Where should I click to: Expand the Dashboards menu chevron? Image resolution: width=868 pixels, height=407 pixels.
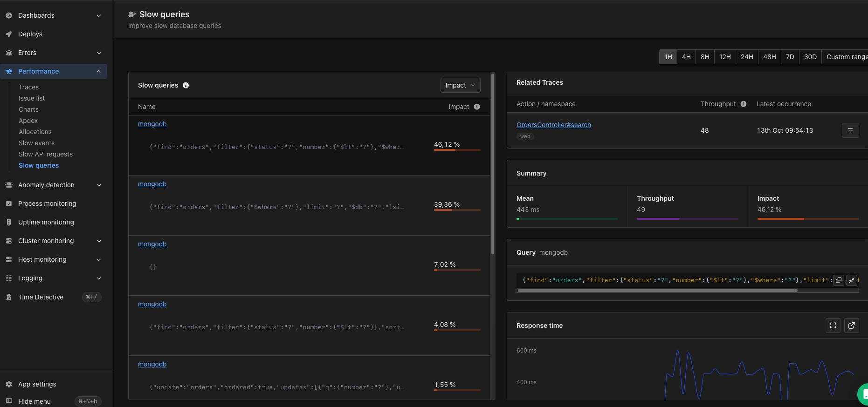coord(99,15)
